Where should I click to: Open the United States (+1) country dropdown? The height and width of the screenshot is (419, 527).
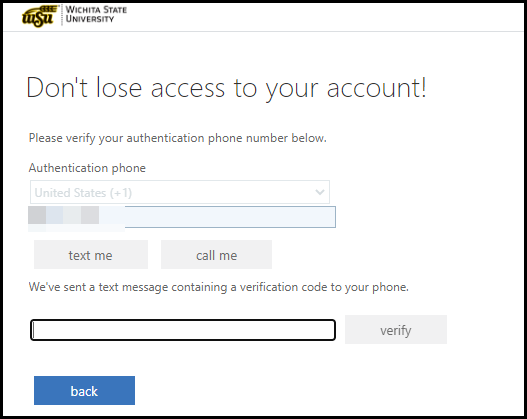click(x=180, y=192)
